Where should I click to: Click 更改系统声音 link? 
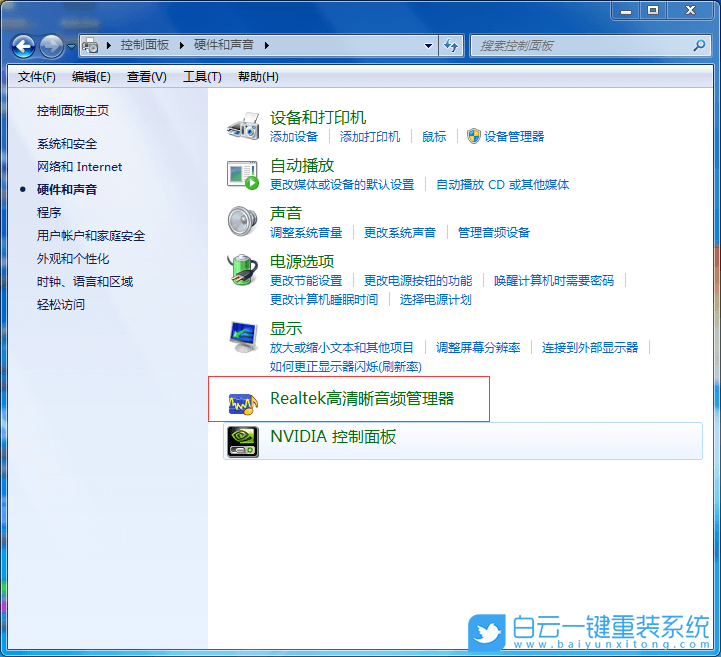tap(400, 233)
